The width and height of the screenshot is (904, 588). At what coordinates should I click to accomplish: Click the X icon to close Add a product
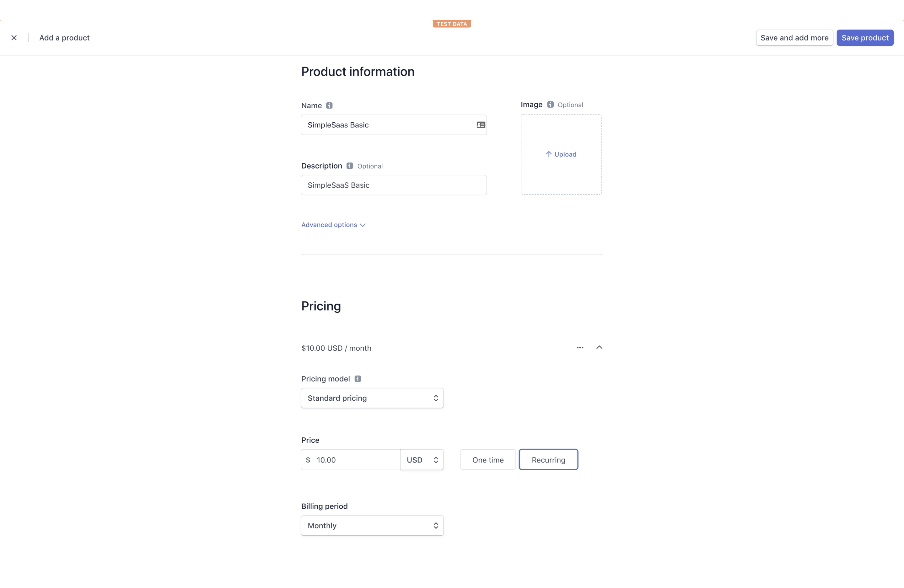[14, 38]
